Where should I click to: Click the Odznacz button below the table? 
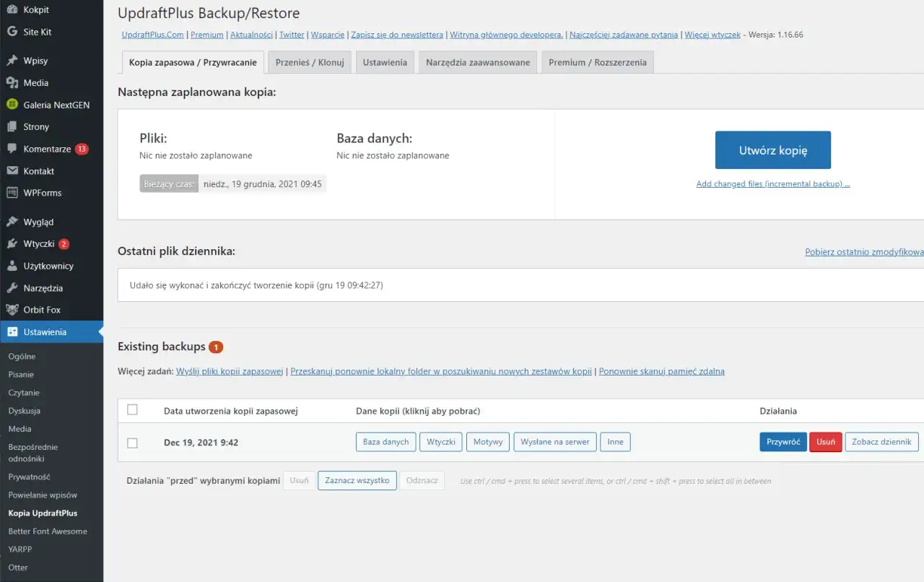point(422,480)
